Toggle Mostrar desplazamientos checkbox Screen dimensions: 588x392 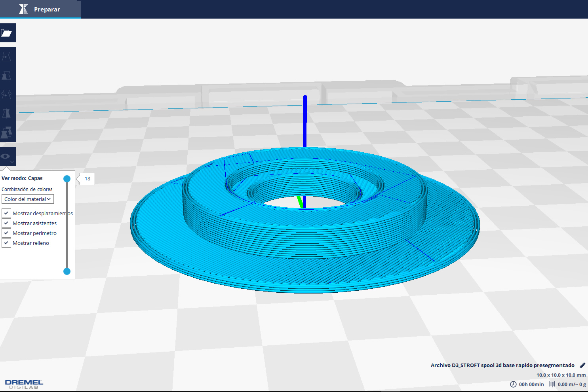coord(6,213)
